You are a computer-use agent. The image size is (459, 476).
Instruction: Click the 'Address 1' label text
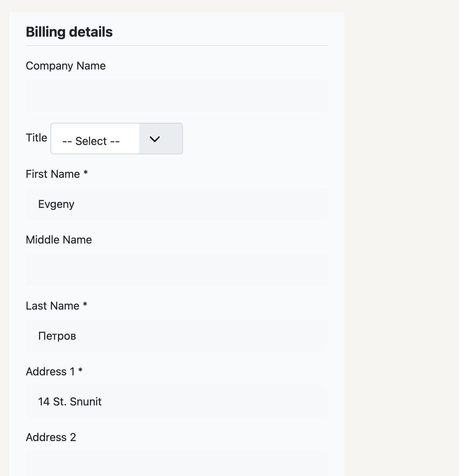50,372
